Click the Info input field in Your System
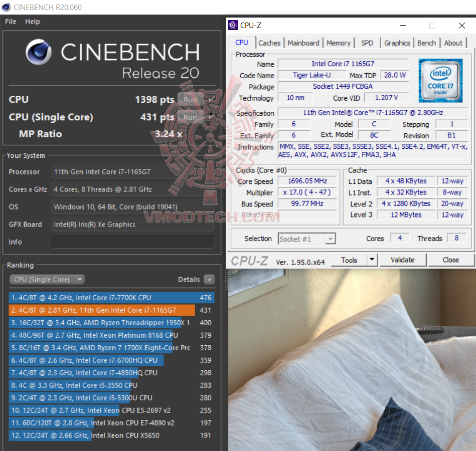Screen dimensions: 476x451 [132, 242]
